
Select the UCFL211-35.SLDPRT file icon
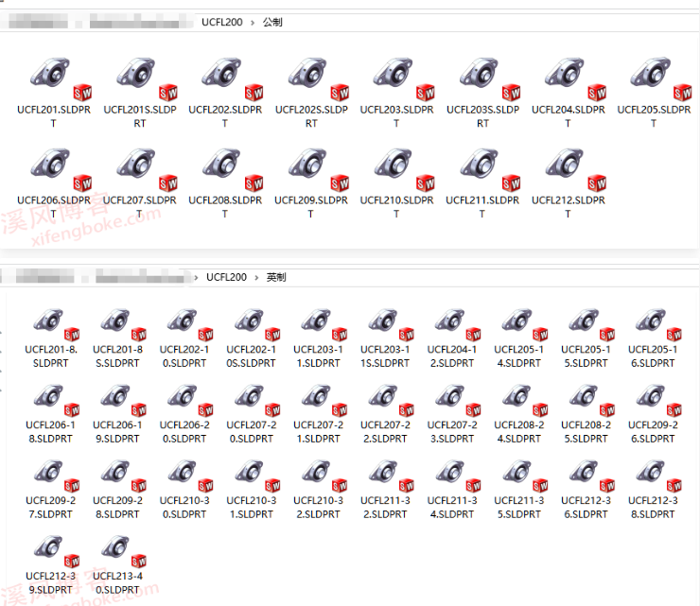pos(525,476)
